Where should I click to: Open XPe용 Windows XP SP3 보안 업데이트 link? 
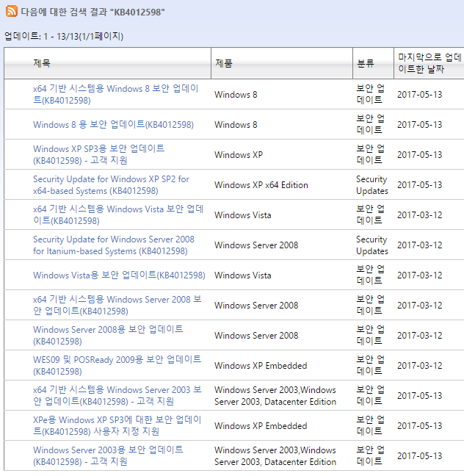[x=117, y=425]
